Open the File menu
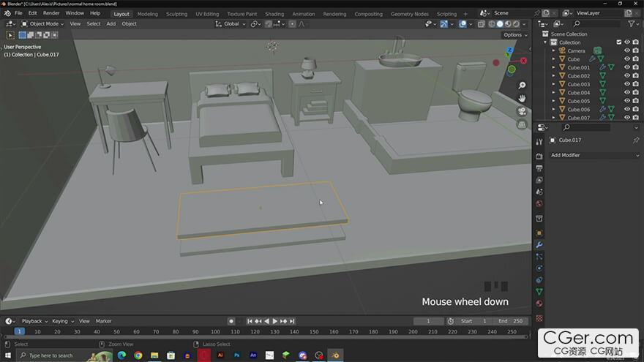Screen dimensions: 644x362 [18, 13]
